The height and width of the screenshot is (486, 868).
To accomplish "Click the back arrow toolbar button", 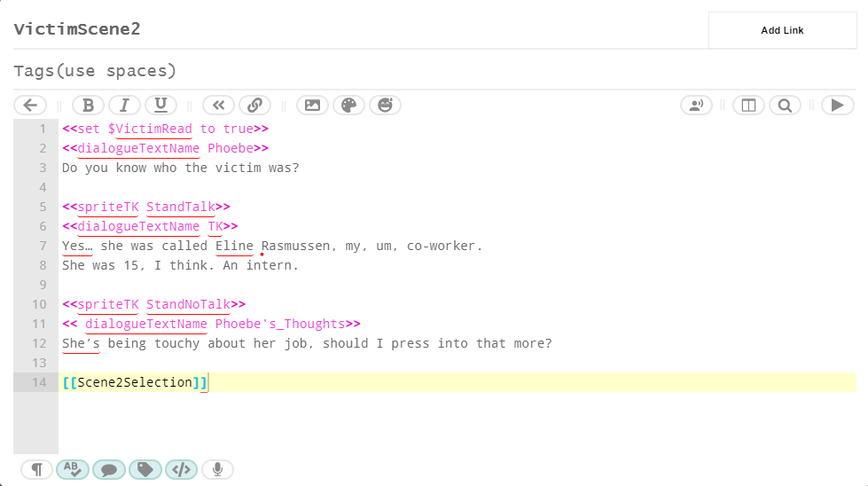I will tap(30, 106).
